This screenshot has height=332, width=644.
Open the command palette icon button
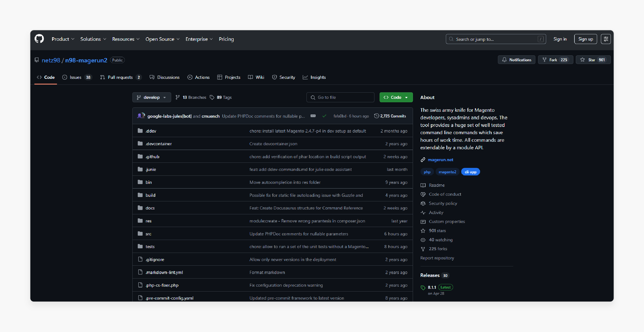[606, 39]
